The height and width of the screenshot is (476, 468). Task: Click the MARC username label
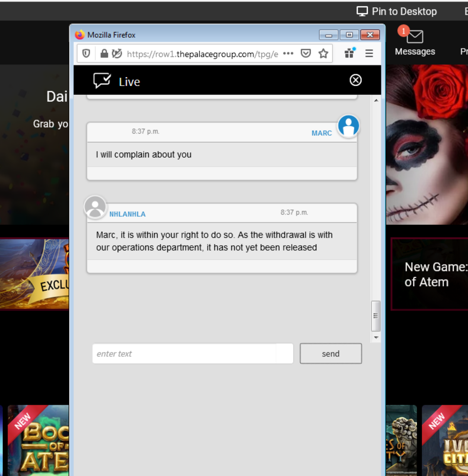(x=321, y=133)
